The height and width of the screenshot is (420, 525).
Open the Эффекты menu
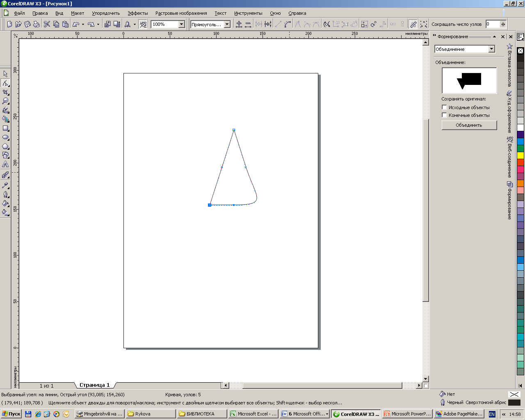(x=138, y=13)
